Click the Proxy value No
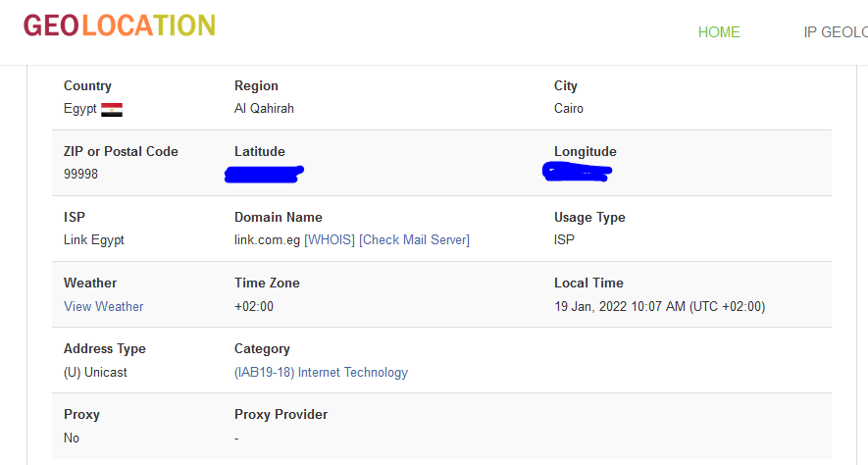 pos(72,438)
